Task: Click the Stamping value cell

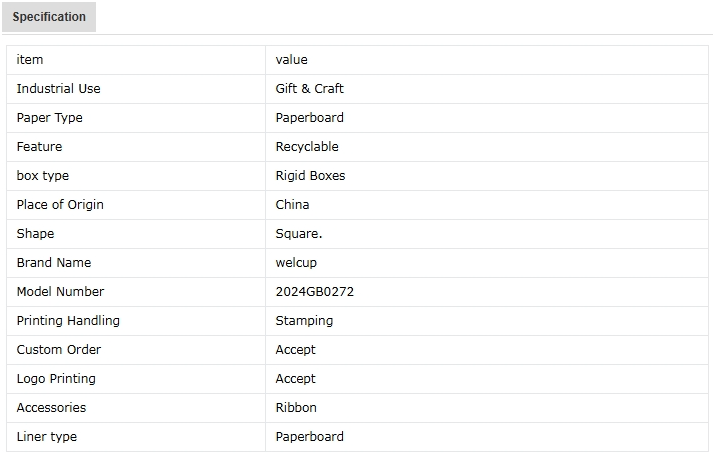Action: point(487,321)
